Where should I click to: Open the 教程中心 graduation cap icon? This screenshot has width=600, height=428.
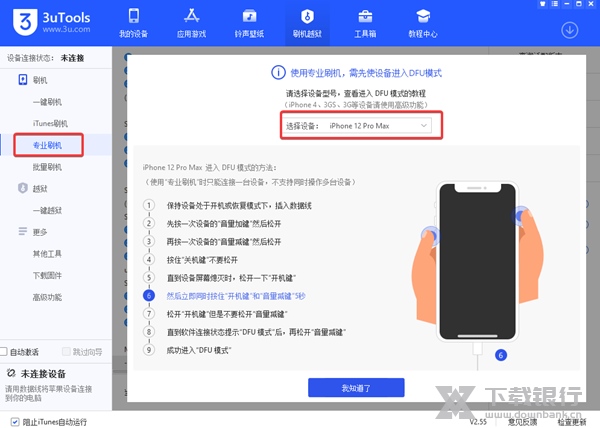click(423, 16)
